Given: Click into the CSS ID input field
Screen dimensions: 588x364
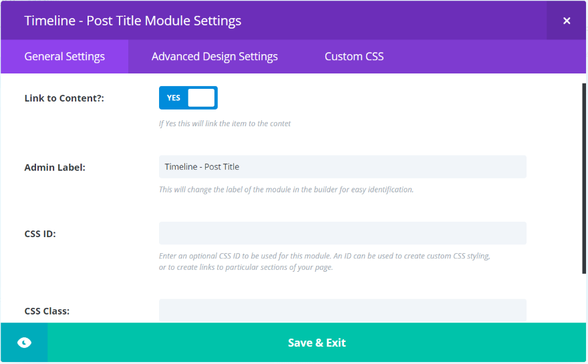Looking at the screenshot, I should click(x=342, y=233).
